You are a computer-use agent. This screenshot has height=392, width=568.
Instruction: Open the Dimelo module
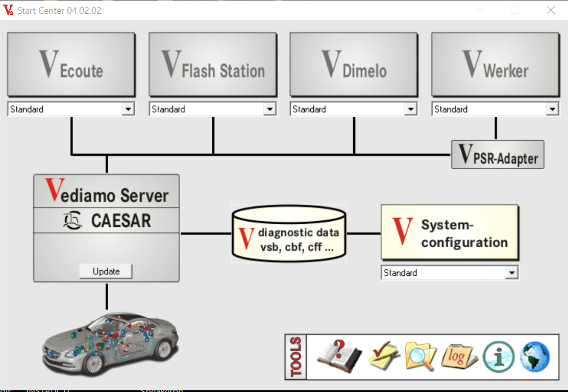click(x=354, y=64)
